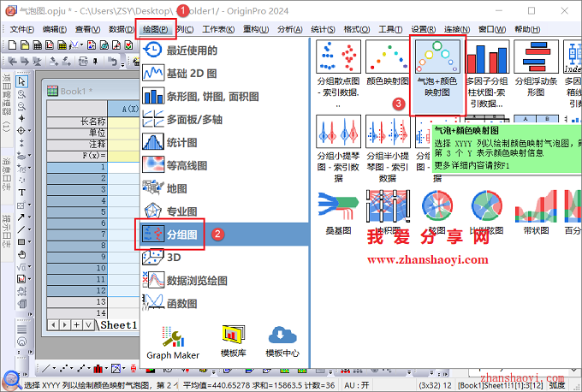The image size is (582, 392).
Task: Add a new sheet with plus button
Action: [76, 325]
